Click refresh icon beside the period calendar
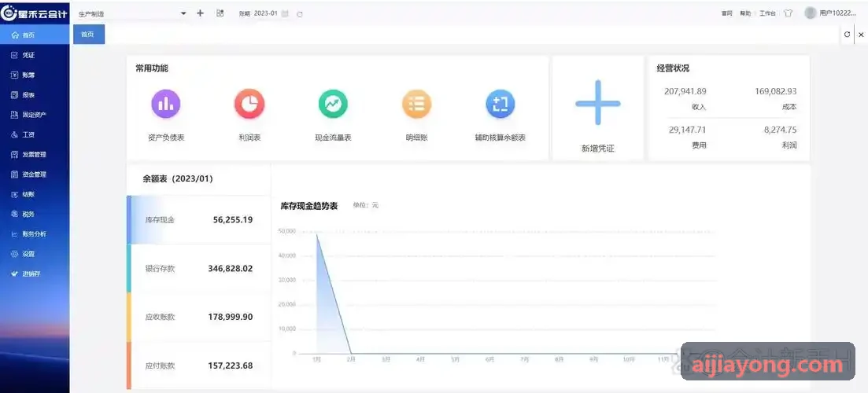868x393 pixels. click(300, 14)
